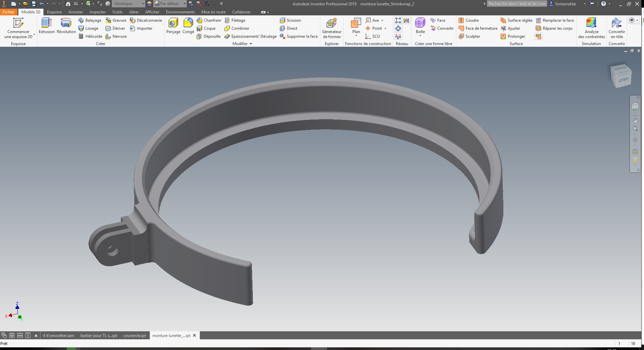Click the Undo arrow in quick access toolbar
This screenshot has width=644, height=350.
click(41, 4)
